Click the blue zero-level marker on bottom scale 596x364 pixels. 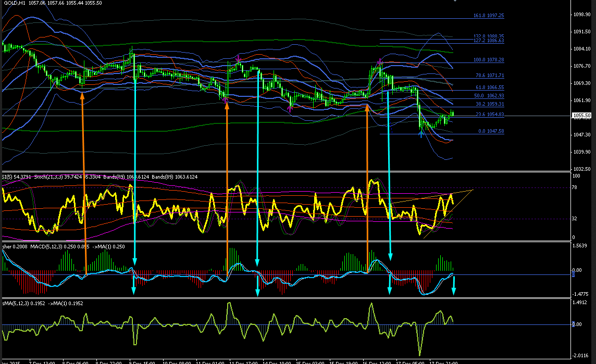573,324
